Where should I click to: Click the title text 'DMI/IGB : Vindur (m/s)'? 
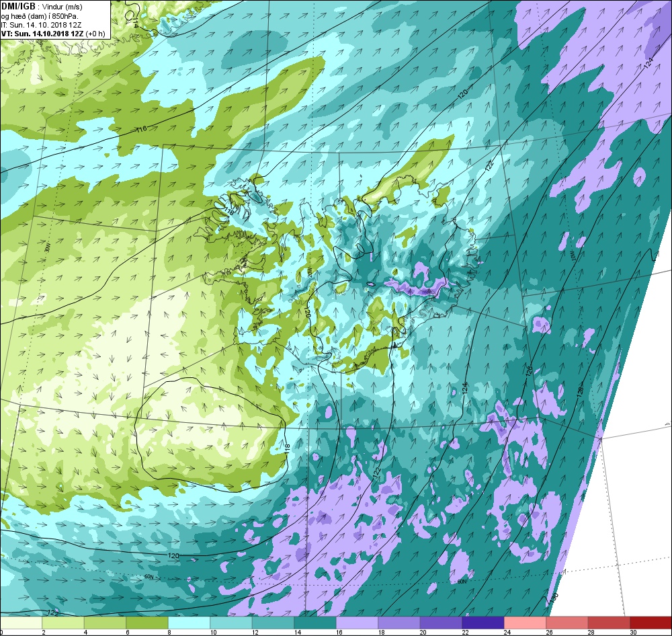coord(42,7)
